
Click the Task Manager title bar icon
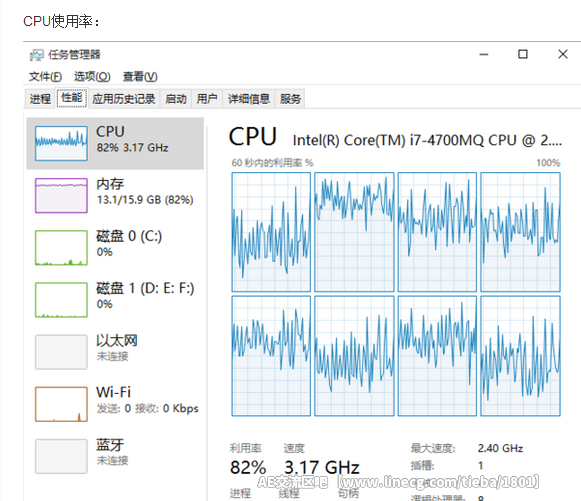(x=37, y=55)
